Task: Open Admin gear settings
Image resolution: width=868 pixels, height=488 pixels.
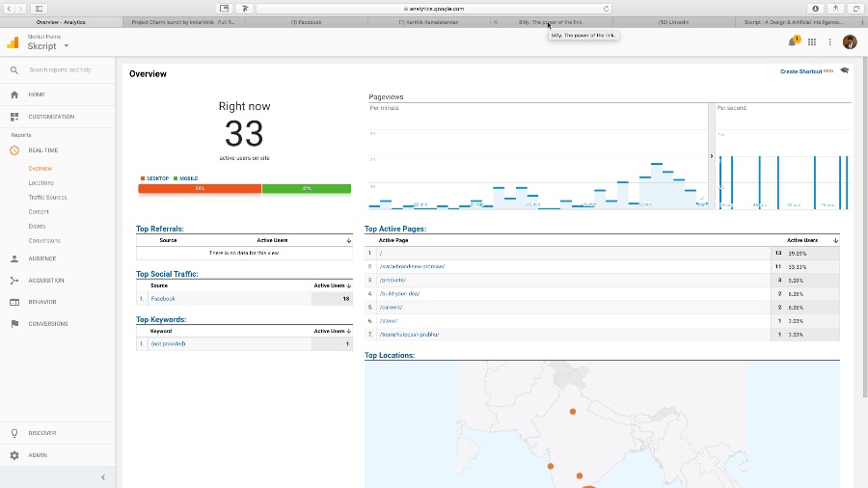Action: click(14, 455)
